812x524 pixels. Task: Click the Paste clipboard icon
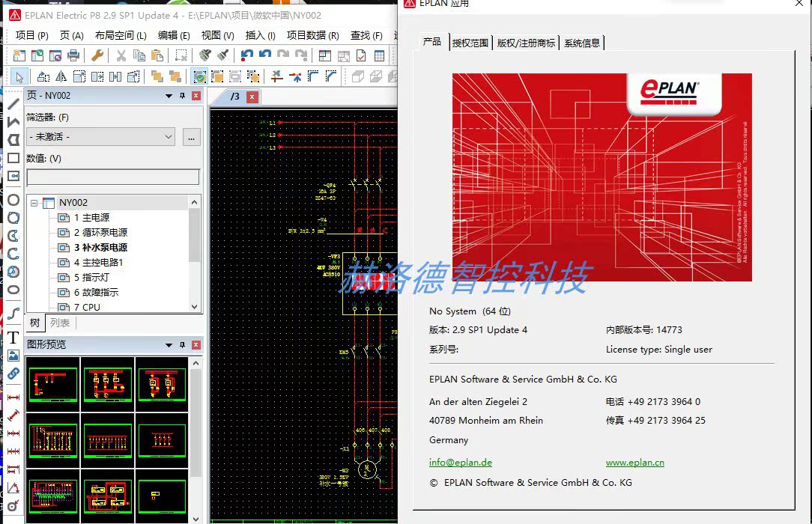pos(157,55)
